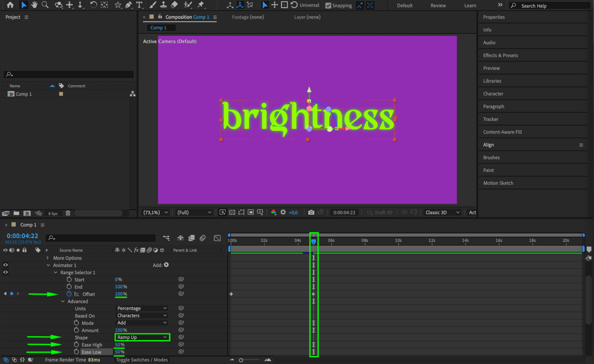The width and height of the screenshot is (594, 364).
Task: Click Toggle Switches / Modes button
Action: pyautogui.click(x=142, y=360)
